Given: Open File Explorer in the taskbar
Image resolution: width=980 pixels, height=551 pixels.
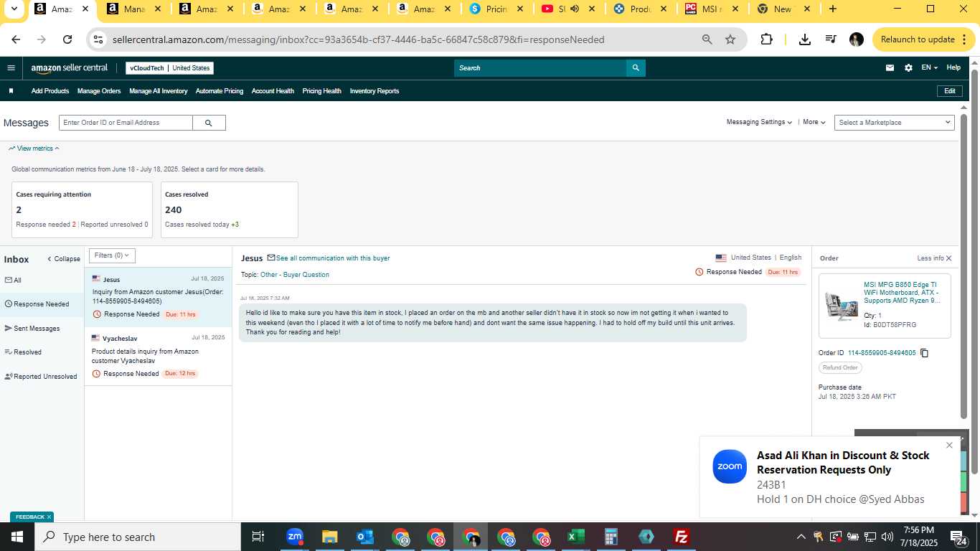Looking at the screenshot, I should pyautogui.click(x=329, y=537).
